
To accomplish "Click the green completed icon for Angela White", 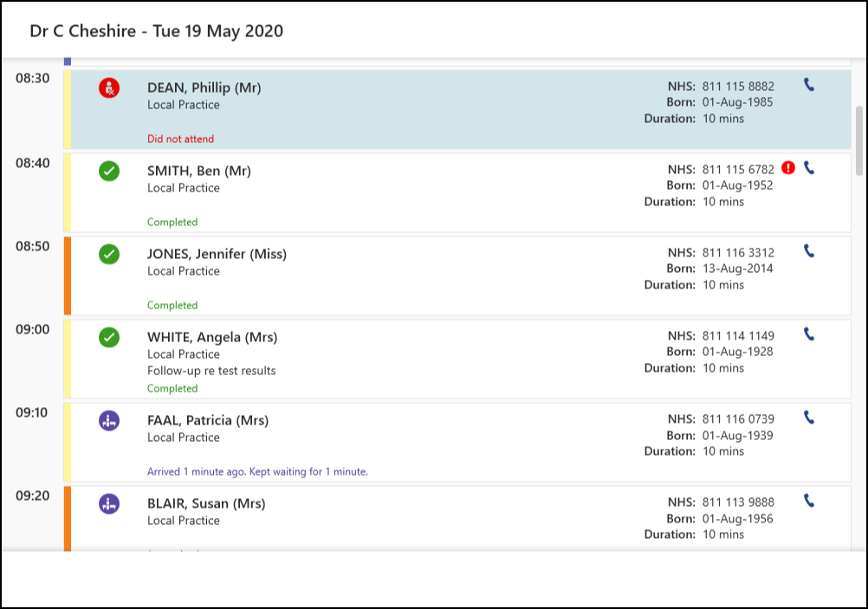I will point(109,337).
